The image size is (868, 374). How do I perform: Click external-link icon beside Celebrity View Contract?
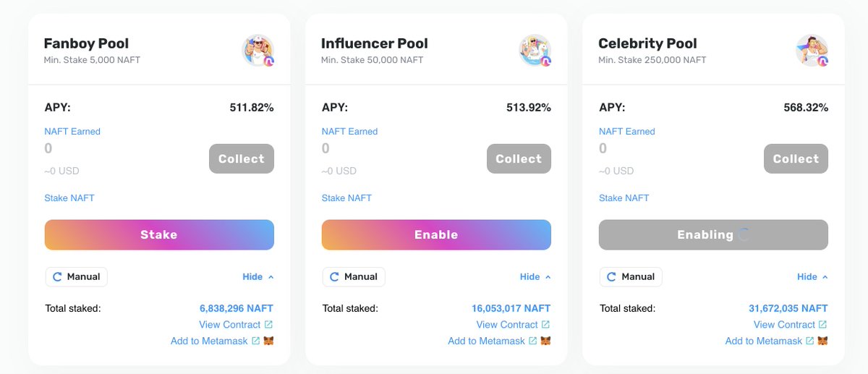click(822, 325)
